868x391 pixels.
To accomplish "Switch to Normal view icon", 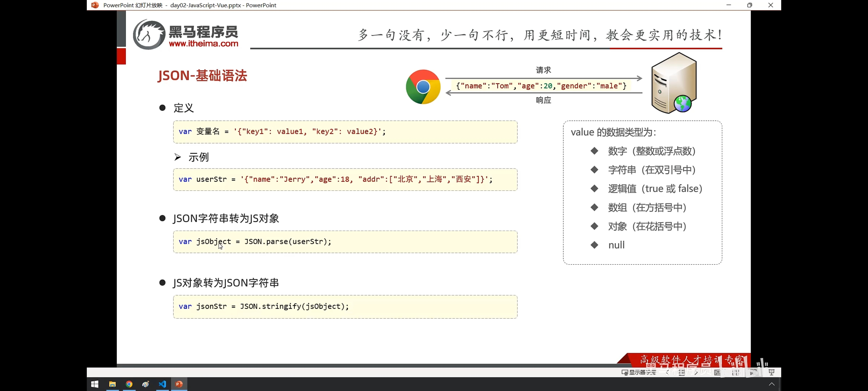I will tap(717, 373).
